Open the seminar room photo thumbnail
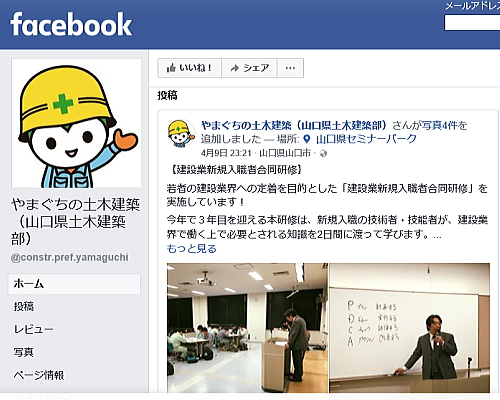500x400 pixels. coord(247,328)
